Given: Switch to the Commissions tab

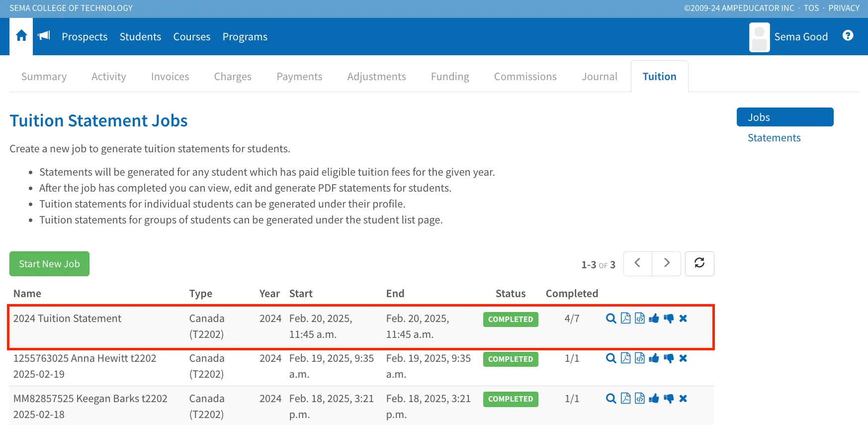Looking at the screenshot, I should (x=525, y=77).
